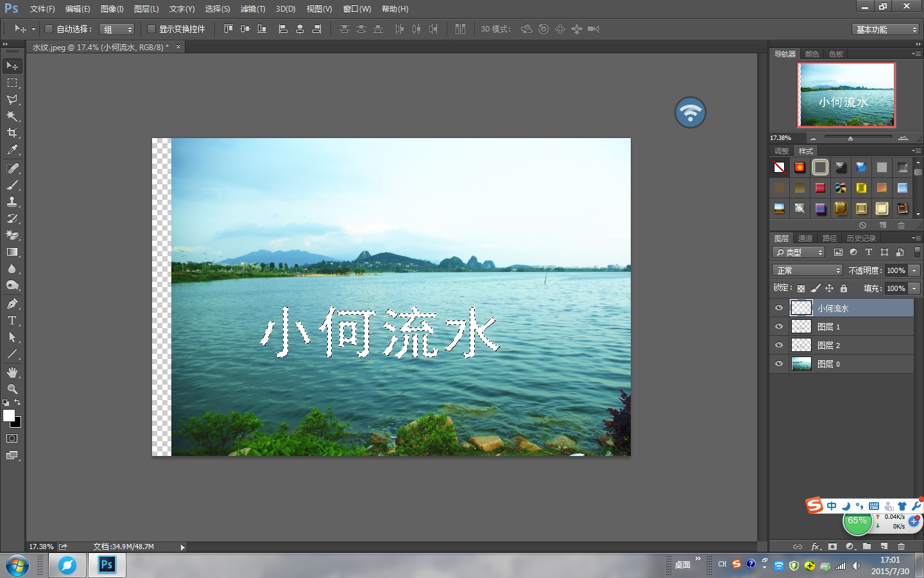Image resolution: width=924 pixels, height=578 pixels.
Task: Click the delete layer trash icon
Action: pos(901,547)
